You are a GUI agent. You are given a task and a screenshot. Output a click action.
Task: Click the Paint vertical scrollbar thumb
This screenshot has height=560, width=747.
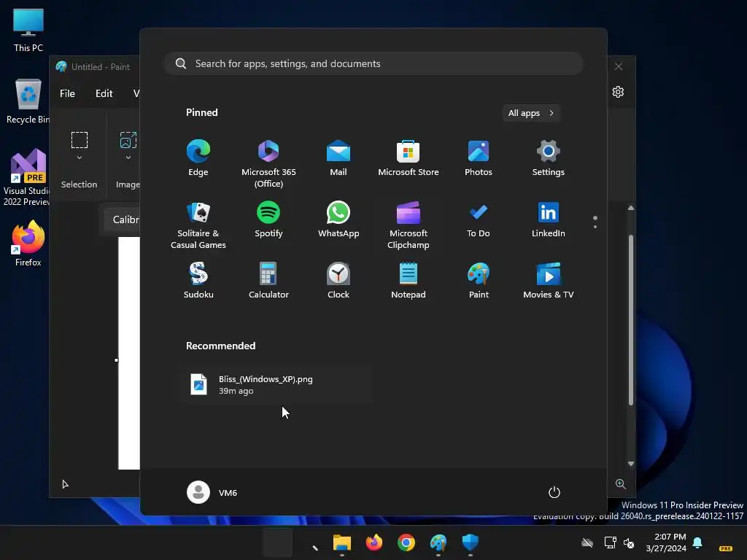(631, 320)
